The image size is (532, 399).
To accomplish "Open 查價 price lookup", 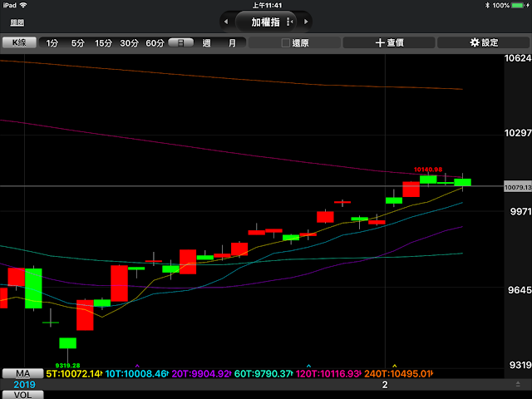I will click(389, 42).
